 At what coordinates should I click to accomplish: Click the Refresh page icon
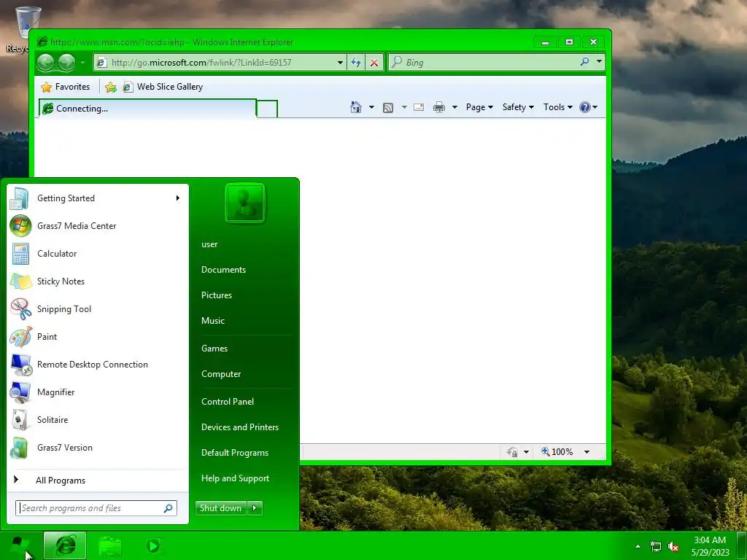click(356, 63)
